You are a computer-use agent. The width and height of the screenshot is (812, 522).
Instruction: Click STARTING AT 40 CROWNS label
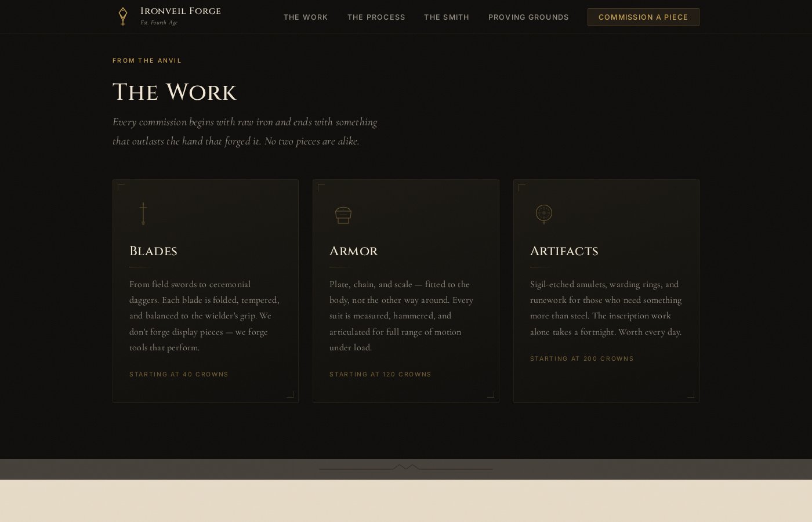click(x=179, y=374)
